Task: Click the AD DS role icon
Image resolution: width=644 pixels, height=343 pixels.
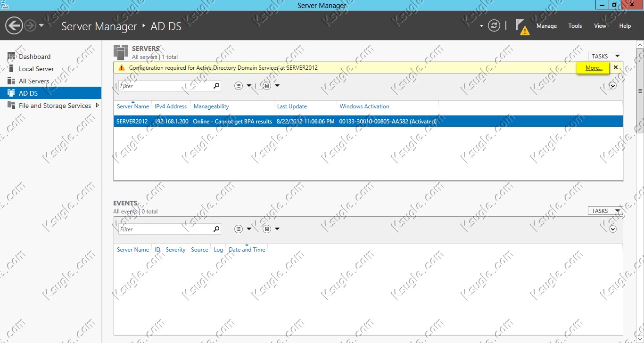Action: 11,93
